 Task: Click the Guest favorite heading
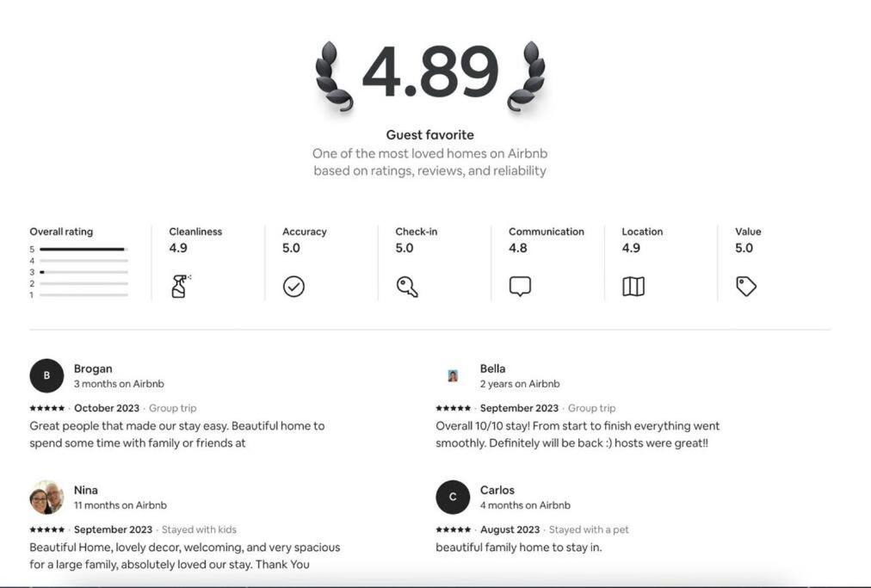point(430,134)
